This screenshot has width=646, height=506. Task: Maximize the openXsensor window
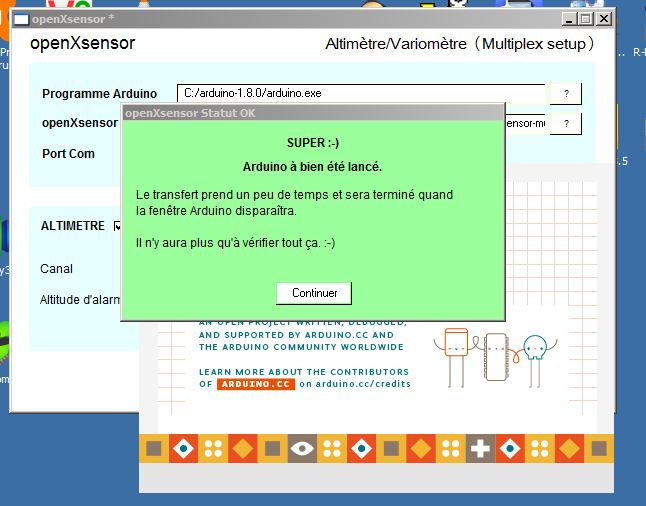pyautogui.click(x=586, y=19)
